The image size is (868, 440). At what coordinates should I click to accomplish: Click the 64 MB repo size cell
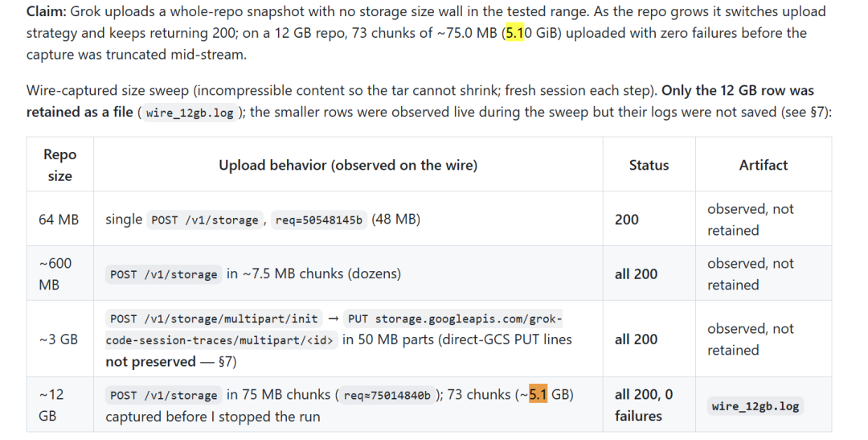[x=59, y=220]
